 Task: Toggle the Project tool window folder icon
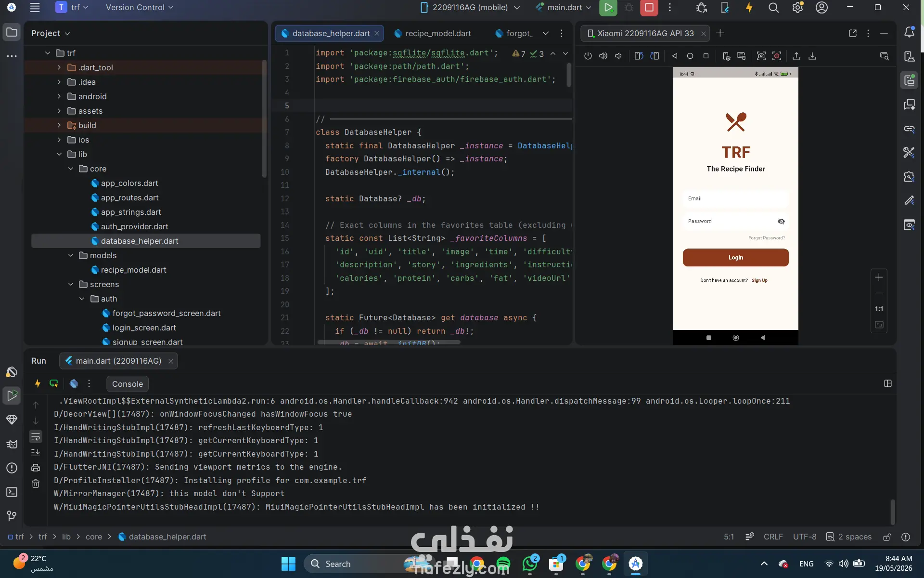coord(12,33)
